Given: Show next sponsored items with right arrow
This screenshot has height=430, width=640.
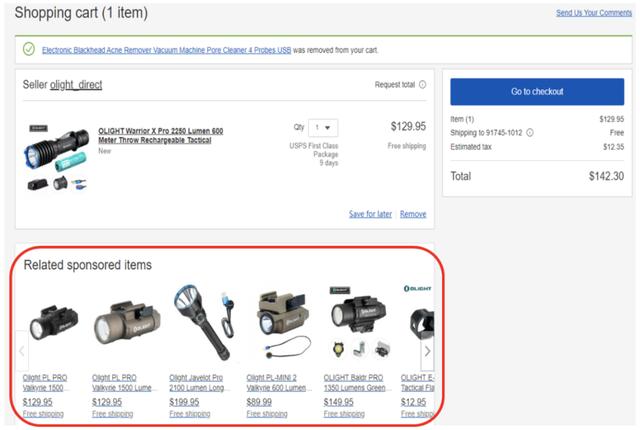Looking at the screenshot, I should (427, 351).
